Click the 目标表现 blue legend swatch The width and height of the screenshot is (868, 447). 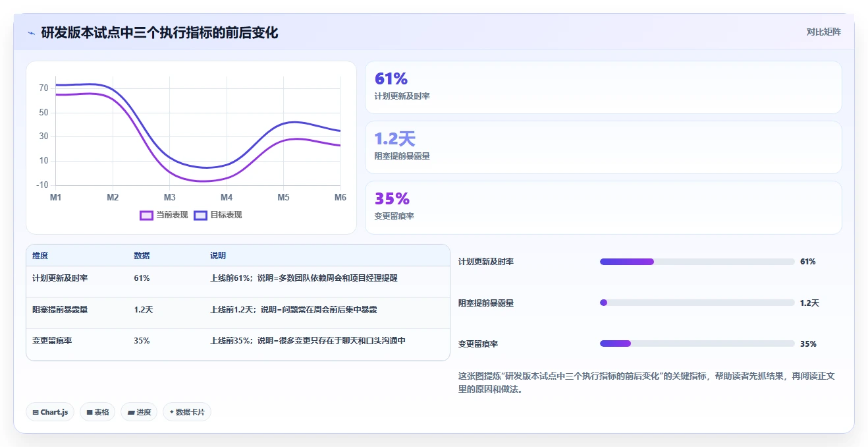click(200, 215)
